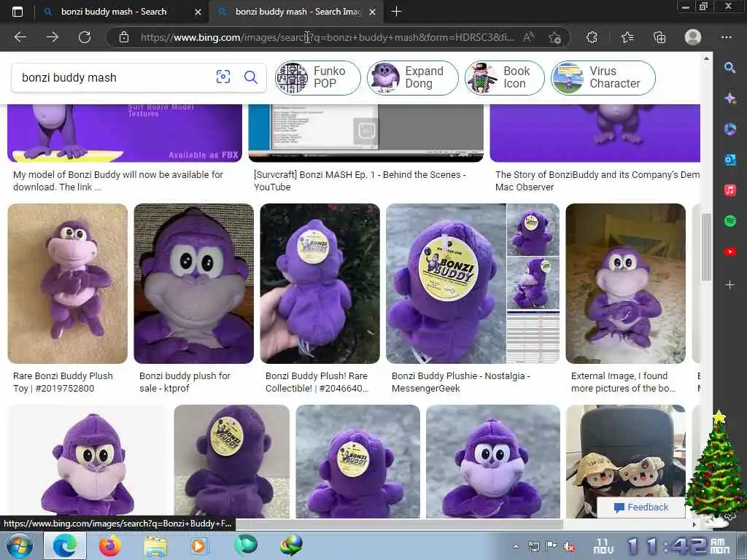The image size is (747, 560).
Task: View site information lock icon
Action: coord(124,37)
